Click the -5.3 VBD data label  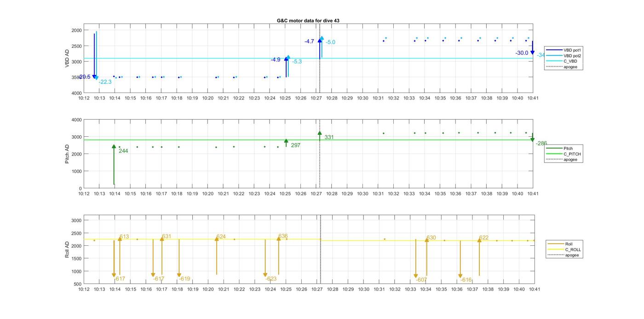pos(297,62)
